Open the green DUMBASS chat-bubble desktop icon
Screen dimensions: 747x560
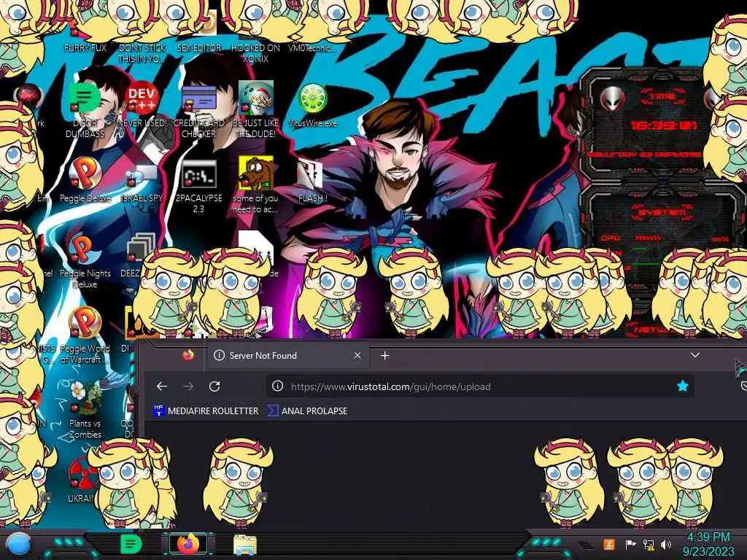coord(85,99)
